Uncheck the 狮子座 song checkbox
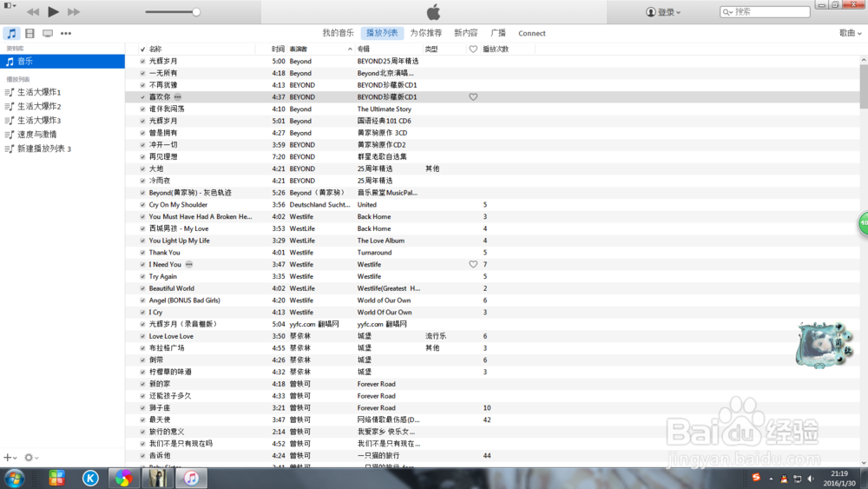868x489 pixels. pos(143,407)
